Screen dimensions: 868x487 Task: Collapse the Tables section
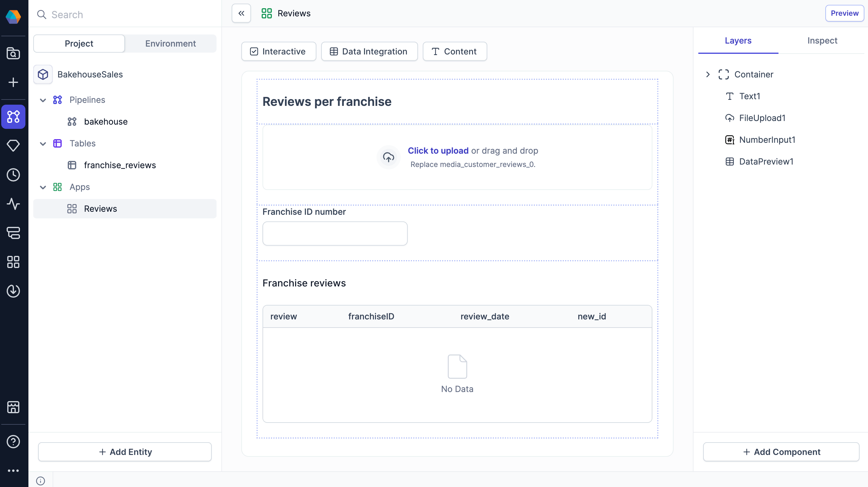coord(43,143)
